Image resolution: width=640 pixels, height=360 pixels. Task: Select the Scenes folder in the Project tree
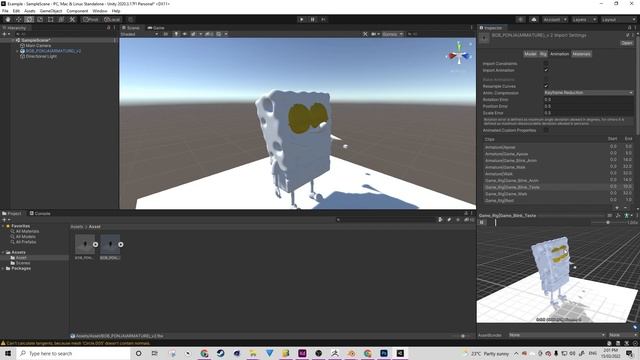(x=23, y=263)
